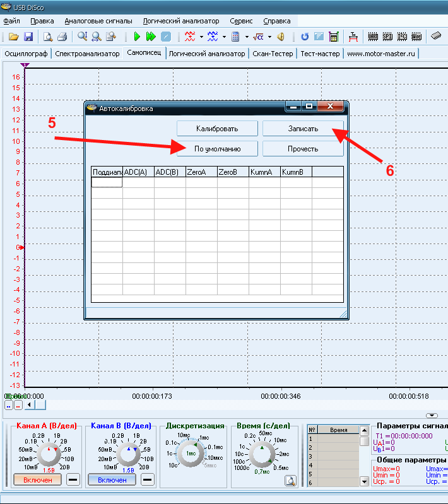Switch to the Скан-Тестер tab
Viewport: 448px width, 504px height.
(273, 54)
